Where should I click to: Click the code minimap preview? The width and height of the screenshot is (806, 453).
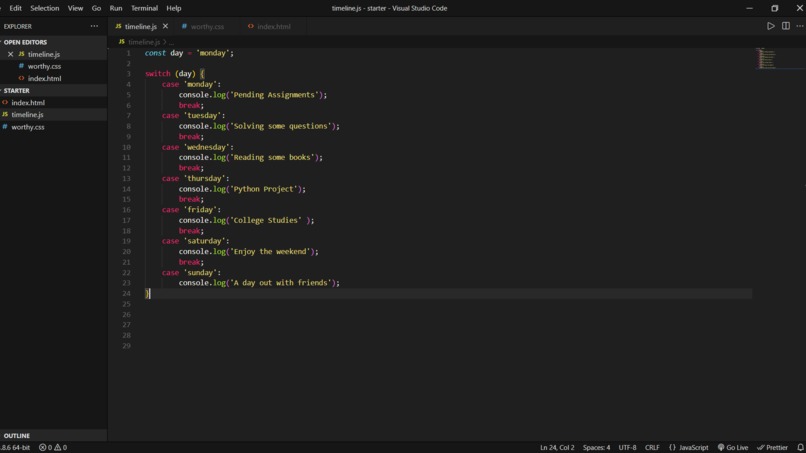point(768,58)
